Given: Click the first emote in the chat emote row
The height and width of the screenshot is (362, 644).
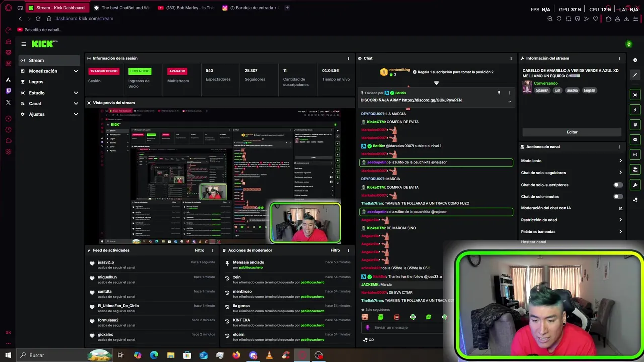Looking at the screenshot, I should (x=365, y=317).
